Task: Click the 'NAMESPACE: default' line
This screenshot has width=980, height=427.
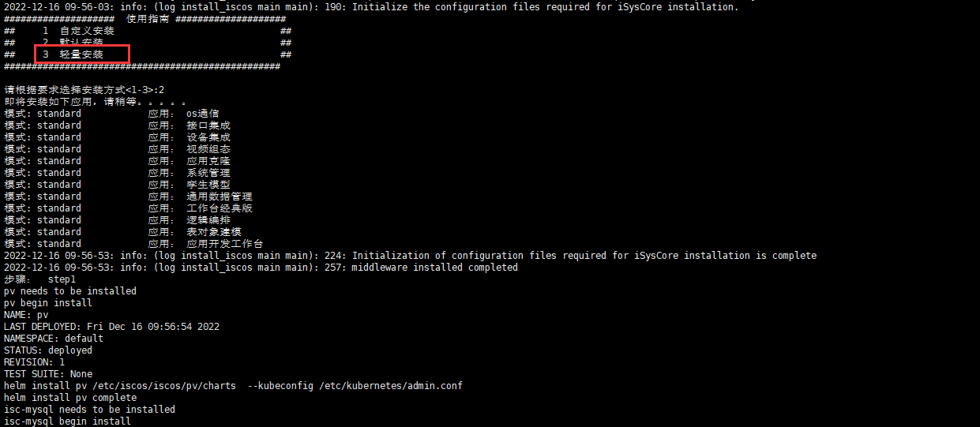Action: coord(54,339)
